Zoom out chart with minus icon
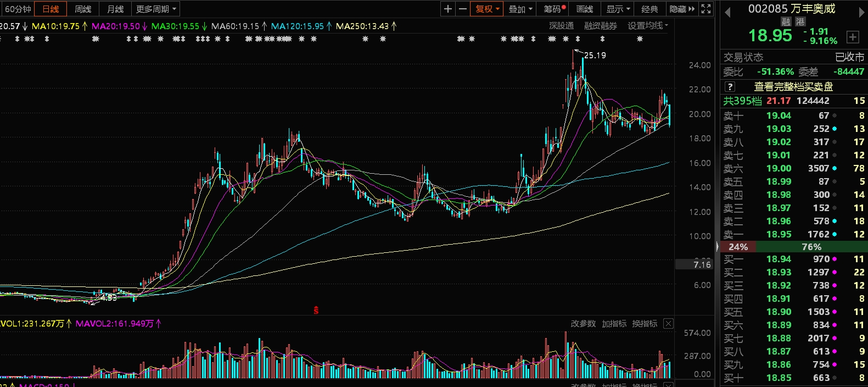 click(x=463, y=9)
